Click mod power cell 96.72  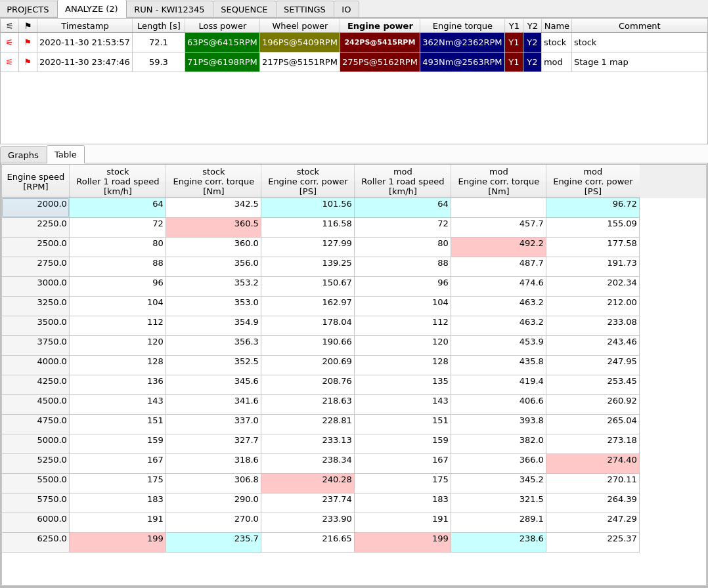click(593, 207)
